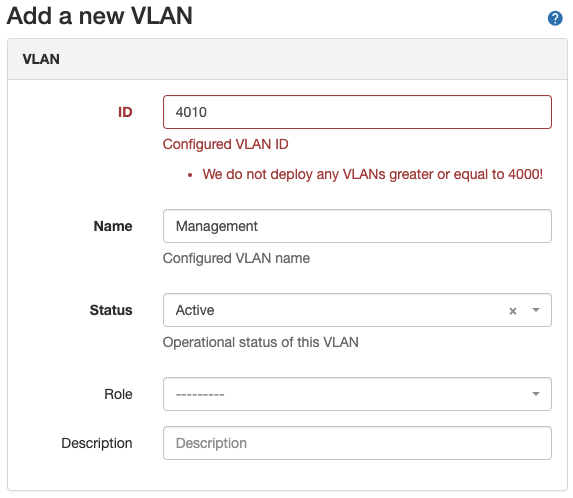Focus the Name field with Management
The width and height of the screenshot is (573, 498).
[x=357, y=226]
